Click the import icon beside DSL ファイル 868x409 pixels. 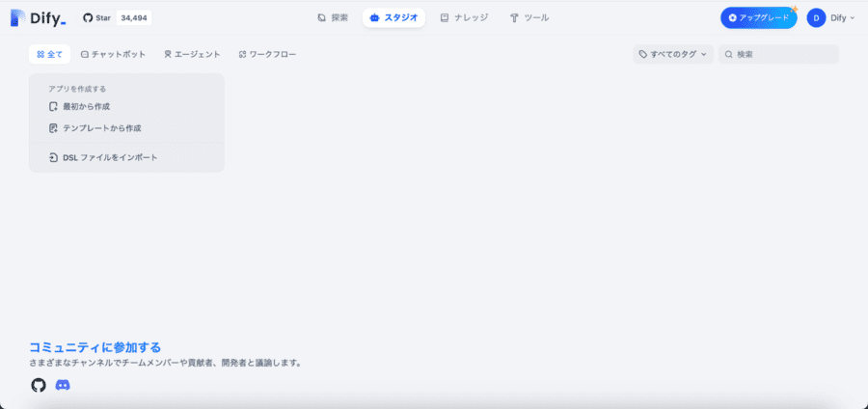pos(53,158)
